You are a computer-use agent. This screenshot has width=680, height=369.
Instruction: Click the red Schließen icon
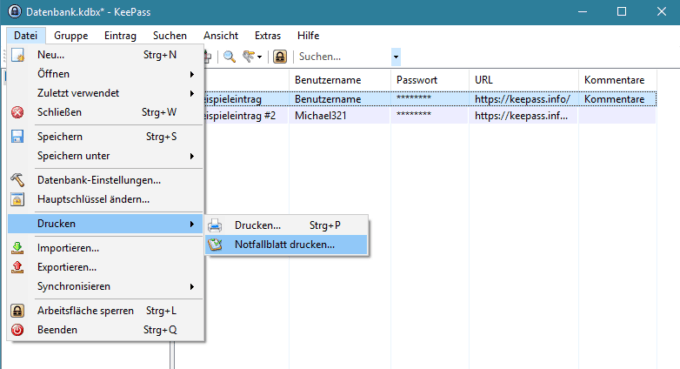tap(17, 112)
